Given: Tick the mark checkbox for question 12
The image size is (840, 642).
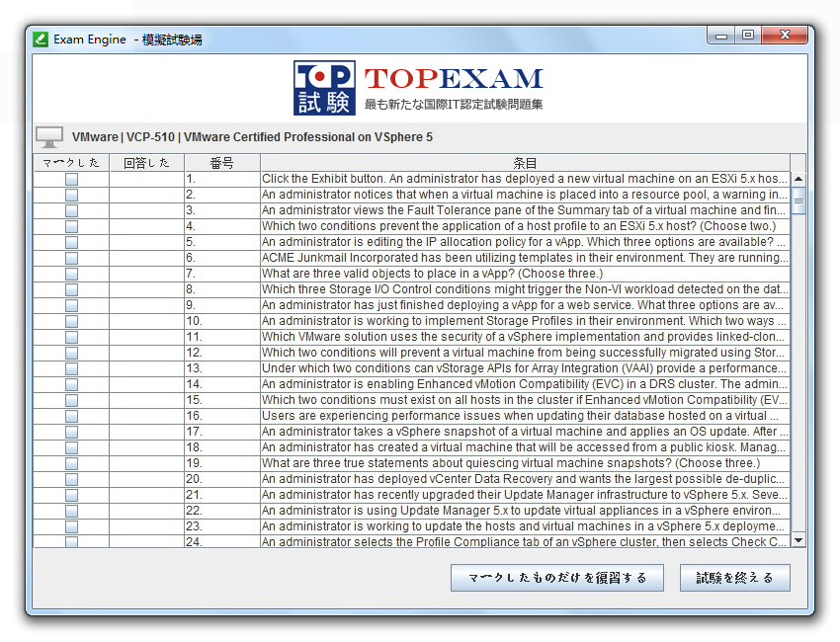Looking at the screenshot, I should pos(71,353).
